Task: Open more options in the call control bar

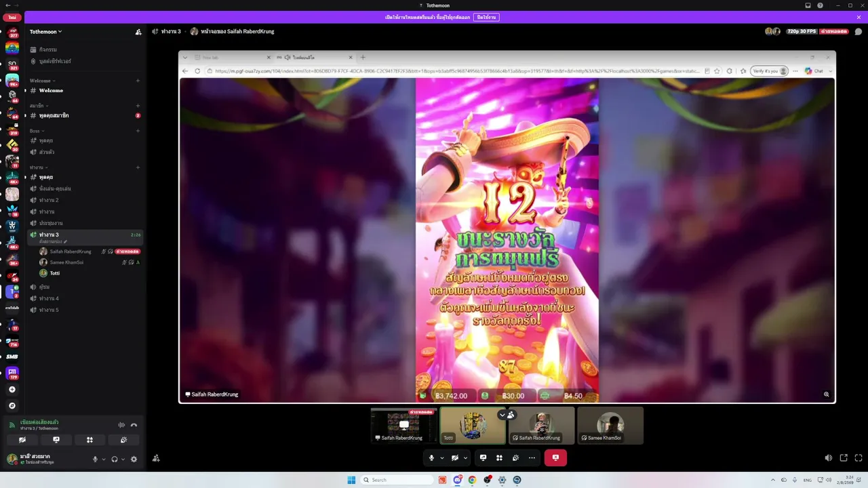Action: (532, 457)
